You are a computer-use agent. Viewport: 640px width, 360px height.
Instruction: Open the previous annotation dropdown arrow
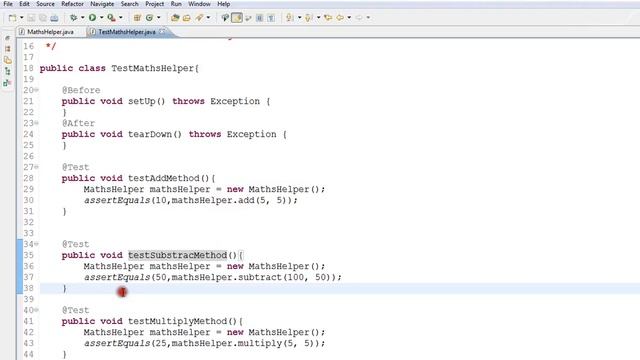click(318, 18)
